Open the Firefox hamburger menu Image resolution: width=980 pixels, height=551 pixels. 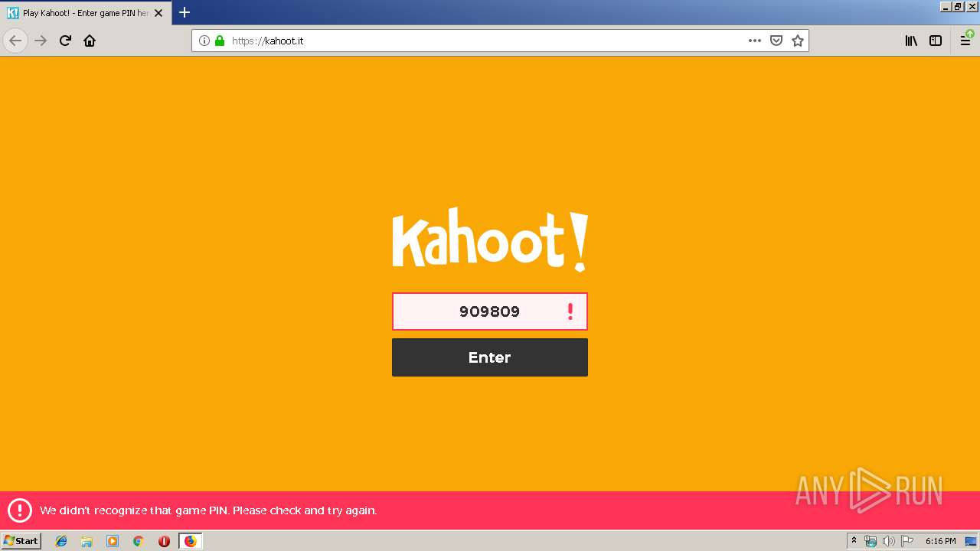tap(965, 41)
